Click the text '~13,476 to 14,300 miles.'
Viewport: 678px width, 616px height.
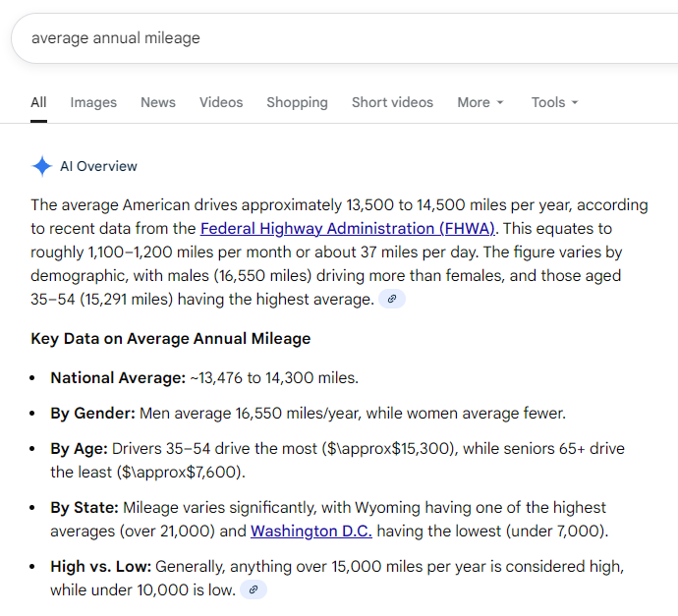(x=274, y=378)
